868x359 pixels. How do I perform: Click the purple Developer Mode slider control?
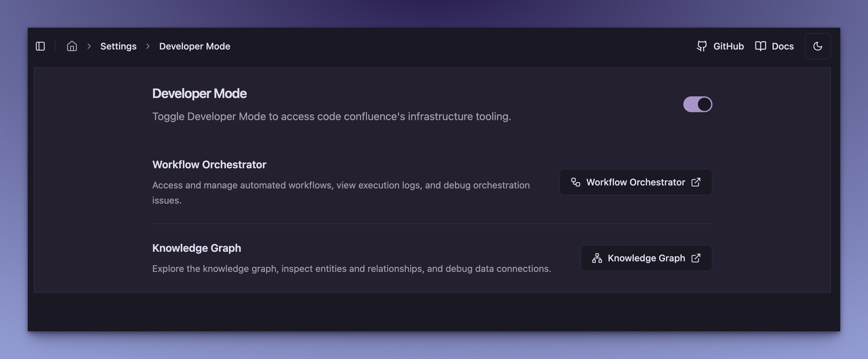coord(698,104)
